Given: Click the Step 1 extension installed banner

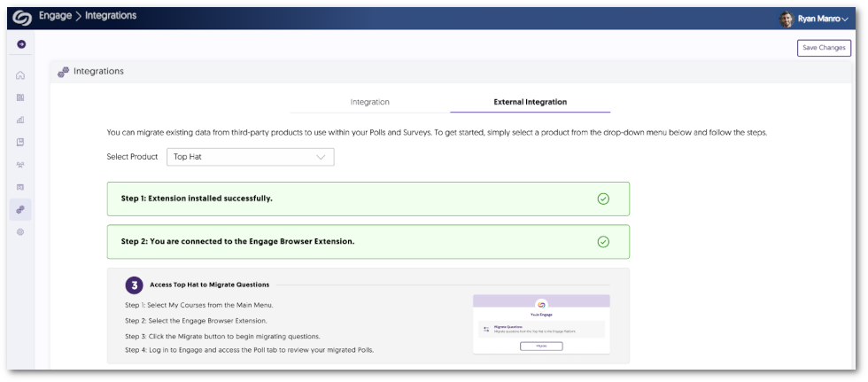Looking at the screenshot, I should (368, 199).
